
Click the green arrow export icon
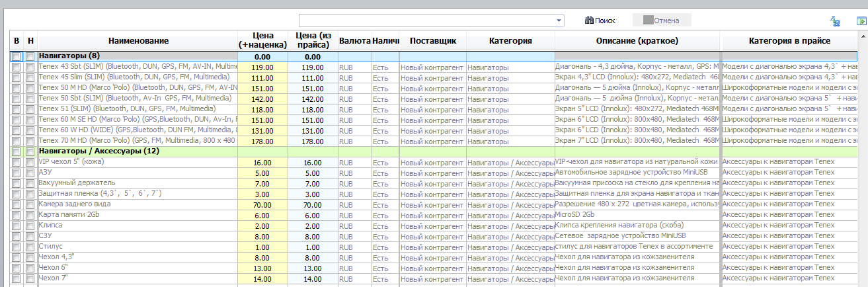[x=861, y=21]
